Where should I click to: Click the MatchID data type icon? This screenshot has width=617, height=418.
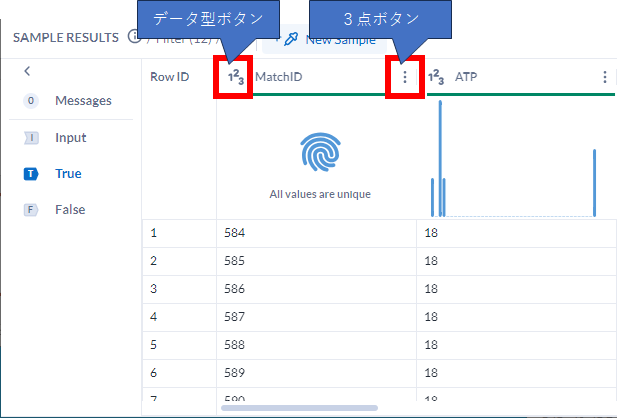[x=235, y=78]
